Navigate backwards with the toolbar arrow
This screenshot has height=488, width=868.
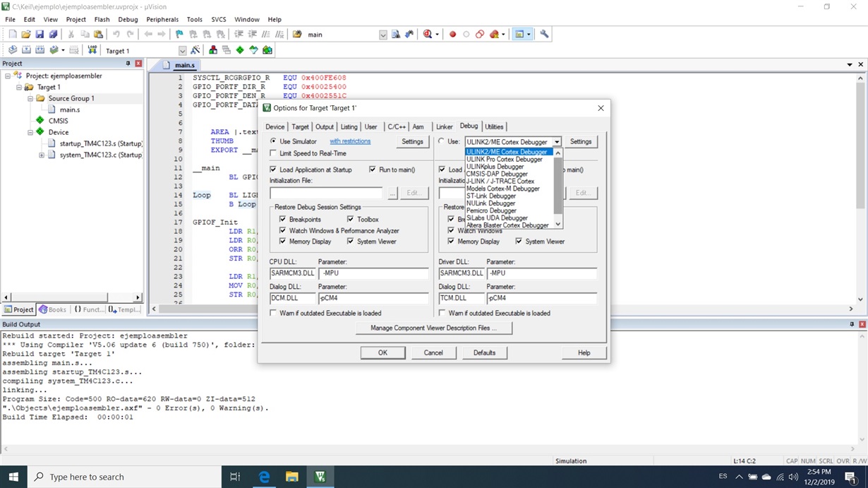[x=148, y=34]
